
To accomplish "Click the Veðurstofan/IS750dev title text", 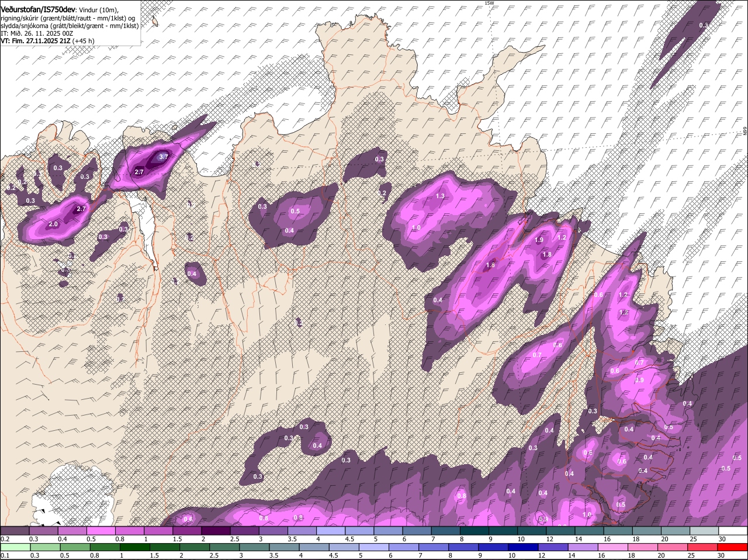I will (x=39, y=10).
